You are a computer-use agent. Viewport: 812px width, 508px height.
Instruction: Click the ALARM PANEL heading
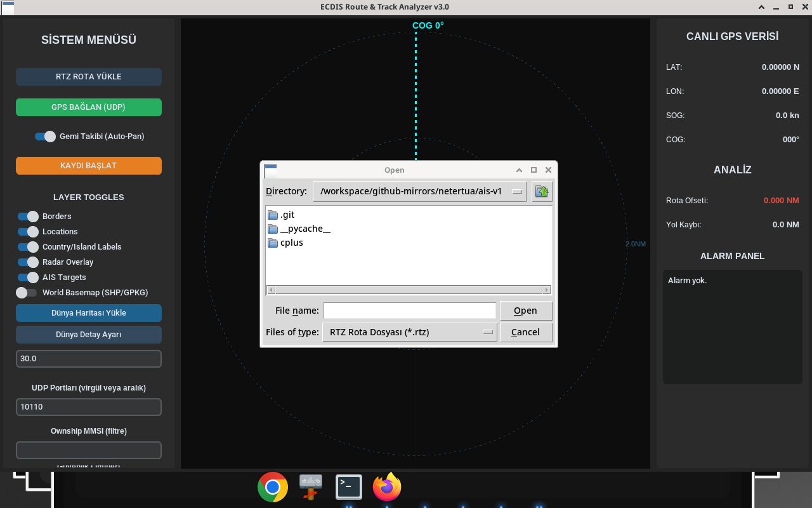point(733,256)
